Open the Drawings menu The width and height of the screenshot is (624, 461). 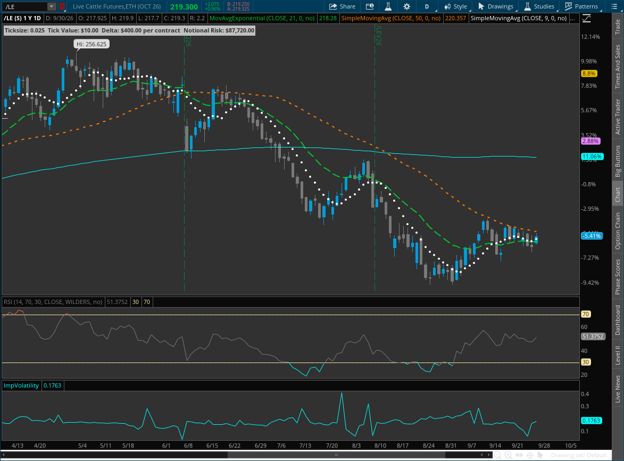click(x=495, y=6)
